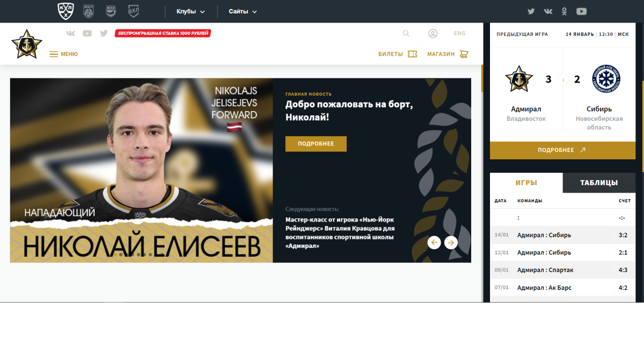The image size is (644, 338).
Task: Click the grey VK icon in header
Action: (70, 33)
